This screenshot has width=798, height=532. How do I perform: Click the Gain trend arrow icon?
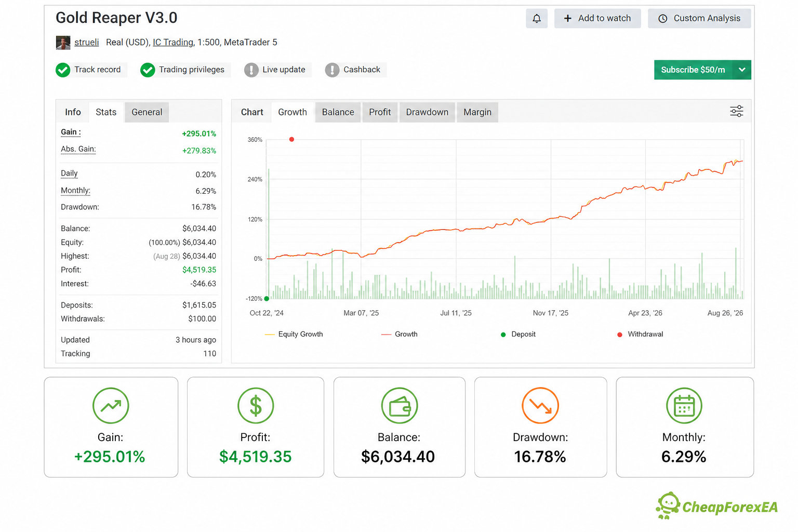[111, 405]
